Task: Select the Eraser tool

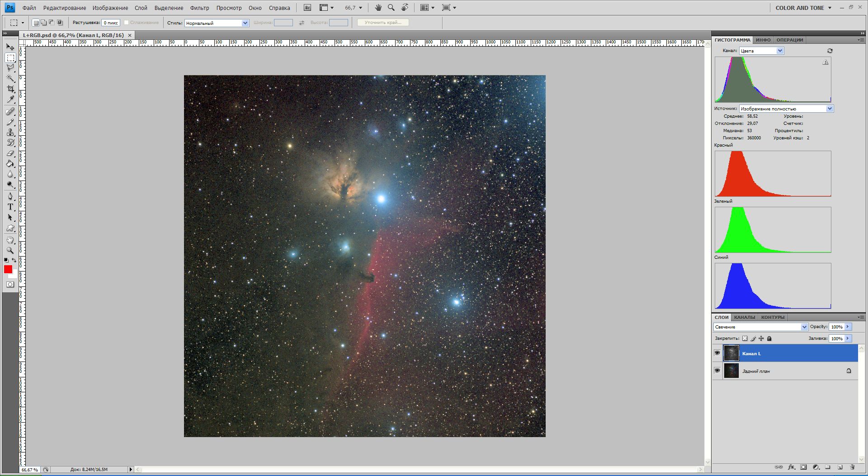Action: pos(10,153)
